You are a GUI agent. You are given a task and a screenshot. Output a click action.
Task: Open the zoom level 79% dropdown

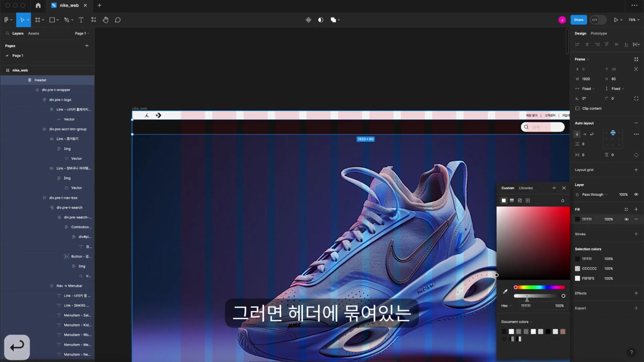pos(634,20)
